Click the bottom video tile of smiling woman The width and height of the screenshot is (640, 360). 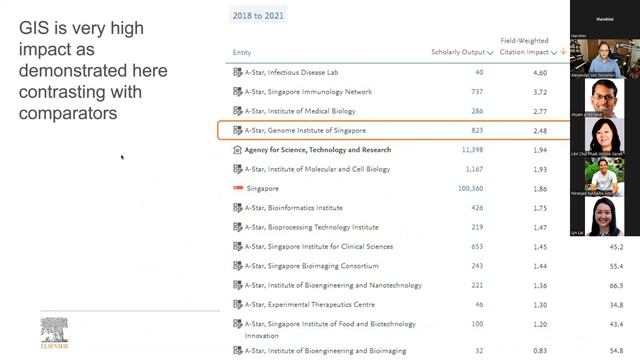click(604, 216)
